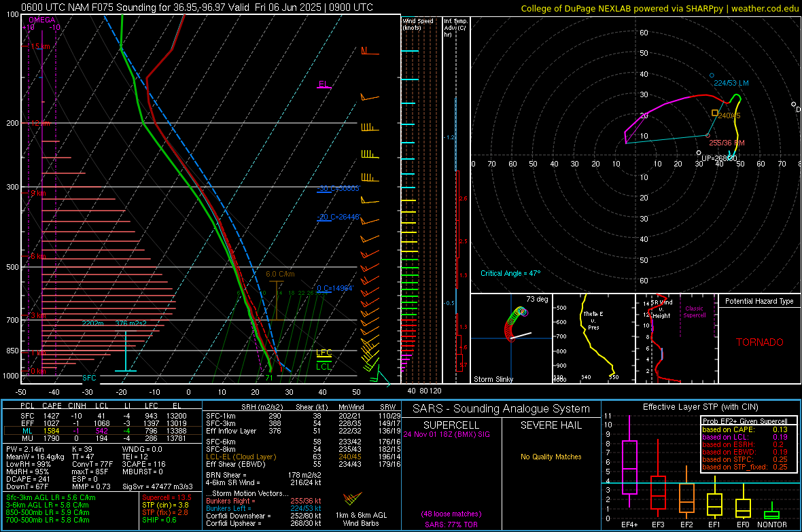The width and height of the screenshot is (802, 532).
Task: Click the SigSvr = 47477 m3/s3 value
Action: pos(158,486)
